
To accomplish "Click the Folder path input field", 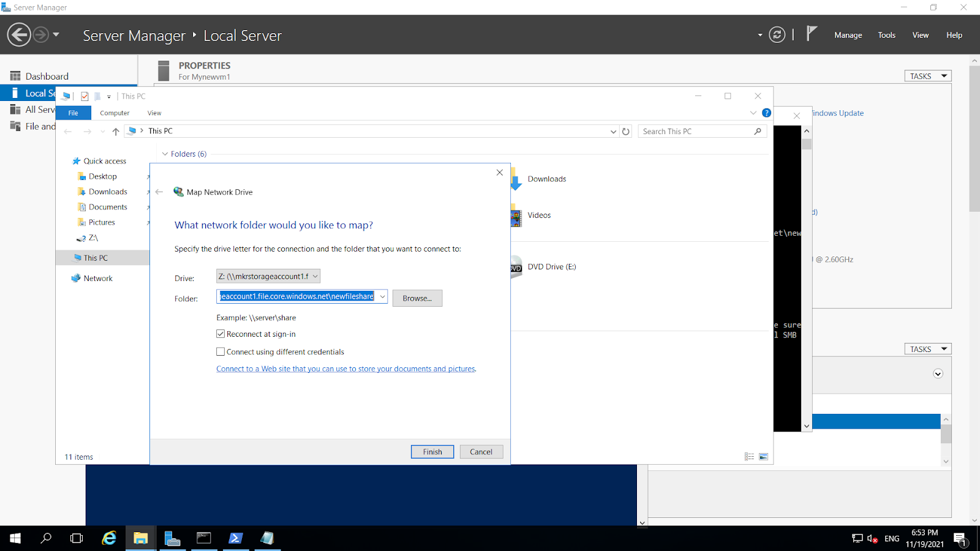I will (297, 296).
